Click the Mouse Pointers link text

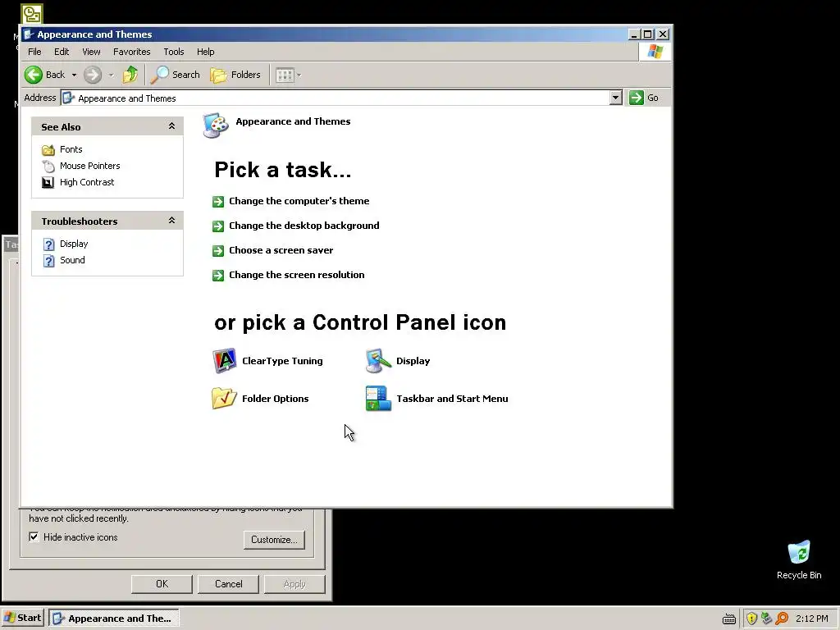pyautogui.click(x=89, y=166)
